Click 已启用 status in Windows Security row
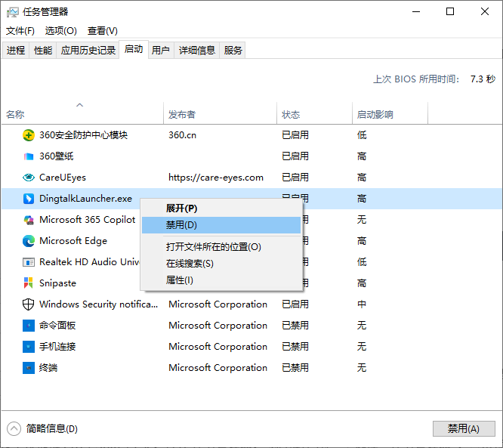 pyautogui.click(x=295, y=304)
